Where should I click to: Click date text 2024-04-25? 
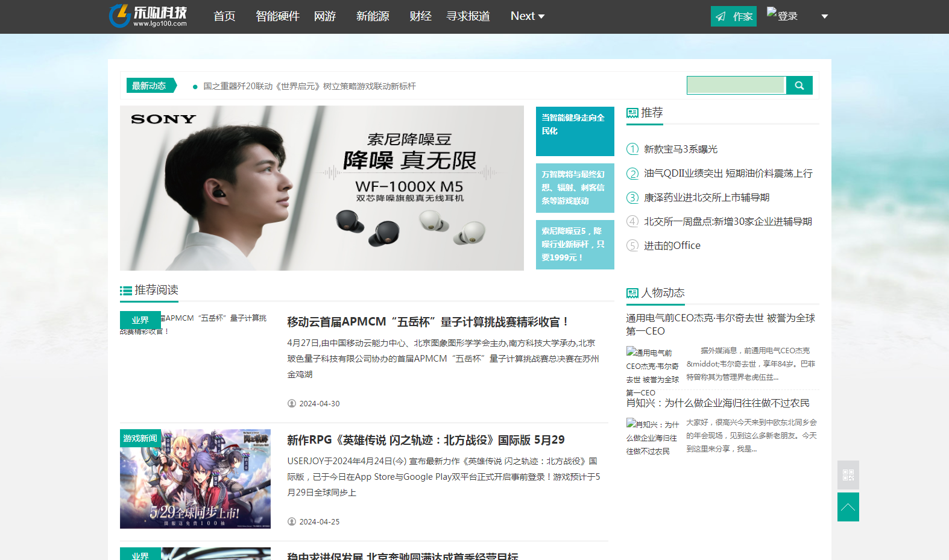[320, 521]
